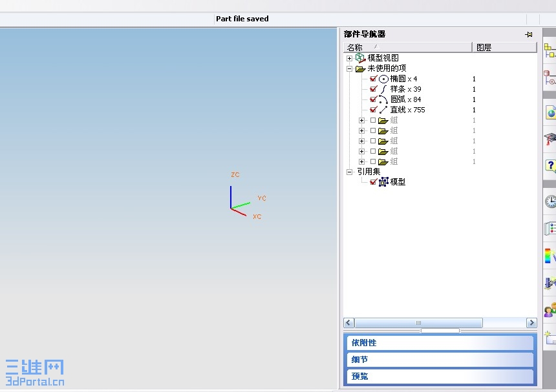Uncheck the 椭圆 x 4 checkbox
Image resolution: width=556 pixels, height=392 pixels.
coord(373,79)
